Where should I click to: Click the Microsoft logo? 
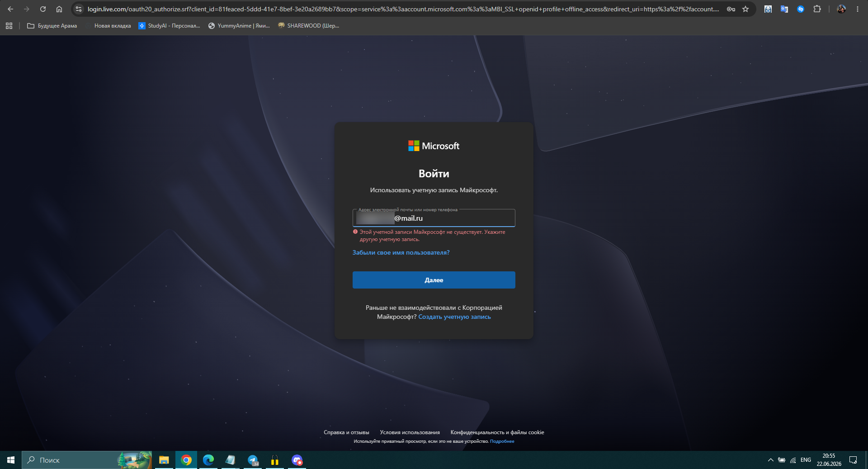pos(434,146)
